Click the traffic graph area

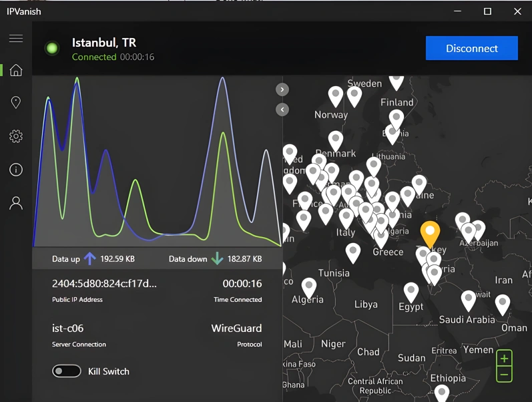(157, 162)
